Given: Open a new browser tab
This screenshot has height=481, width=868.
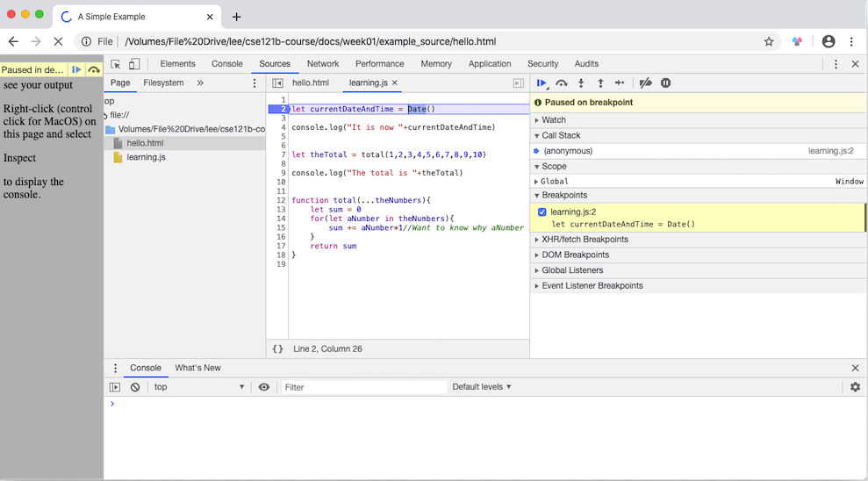Looking at the screenshot, I should coord(236,17).
